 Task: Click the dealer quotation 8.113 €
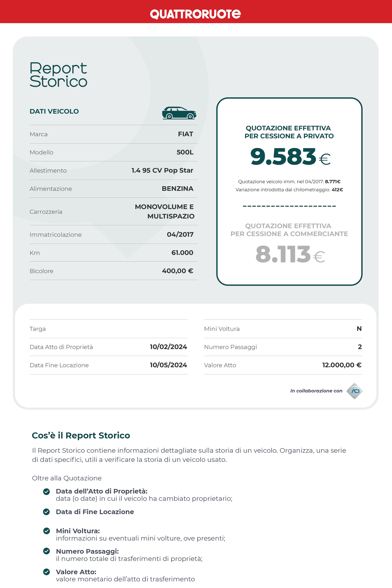(290, 254)
